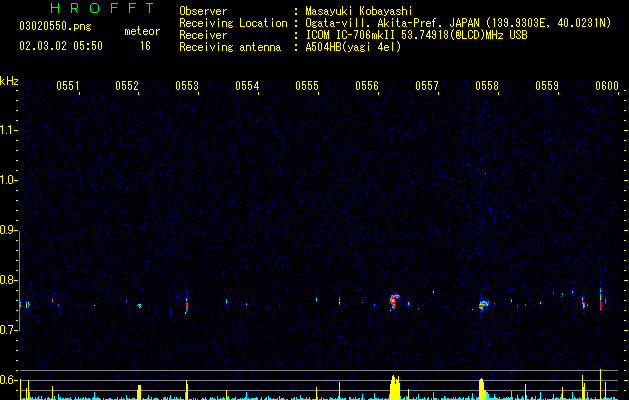Click the small echo at 0552
The height and width of the screenshot is (400, 629).
[x=139, y=306]
